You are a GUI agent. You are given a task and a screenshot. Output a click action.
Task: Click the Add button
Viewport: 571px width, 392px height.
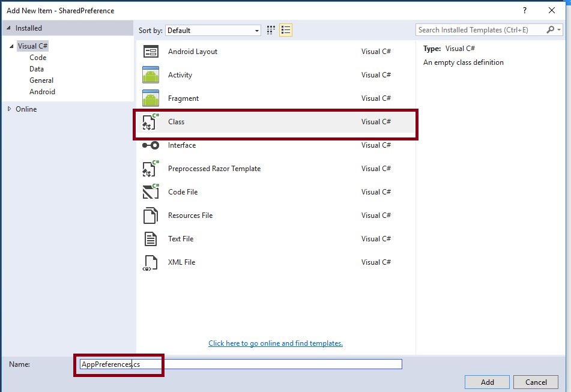coord(487,382)
